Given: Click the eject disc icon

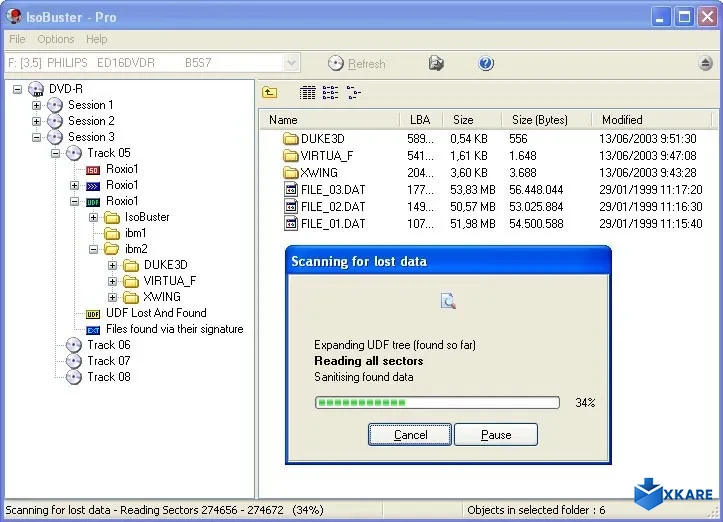Looking at the screenshot, I should pyautogui.click(x=705, y=63).
